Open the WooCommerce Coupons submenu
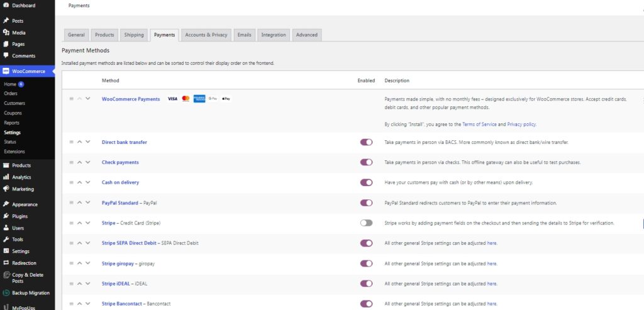This screenshot has height=310, width=644. click(x=13, y=113)
